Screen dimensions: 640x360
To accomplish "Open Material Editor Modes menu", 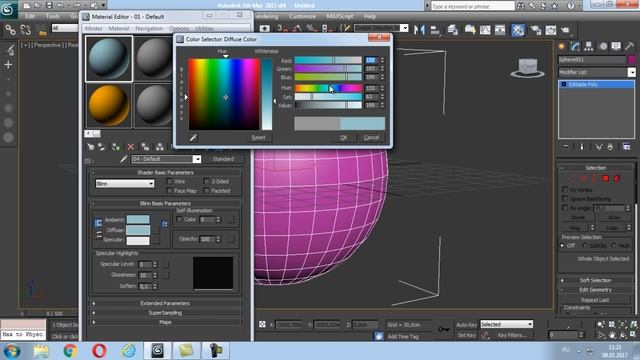I will (x=93, y=28).
